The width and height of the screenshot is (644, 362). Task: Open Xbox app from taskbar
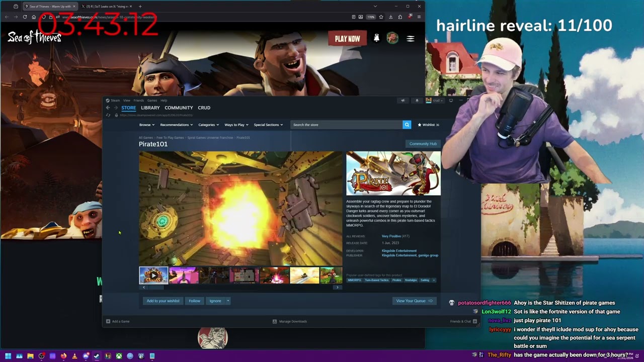tap(119, 356)
